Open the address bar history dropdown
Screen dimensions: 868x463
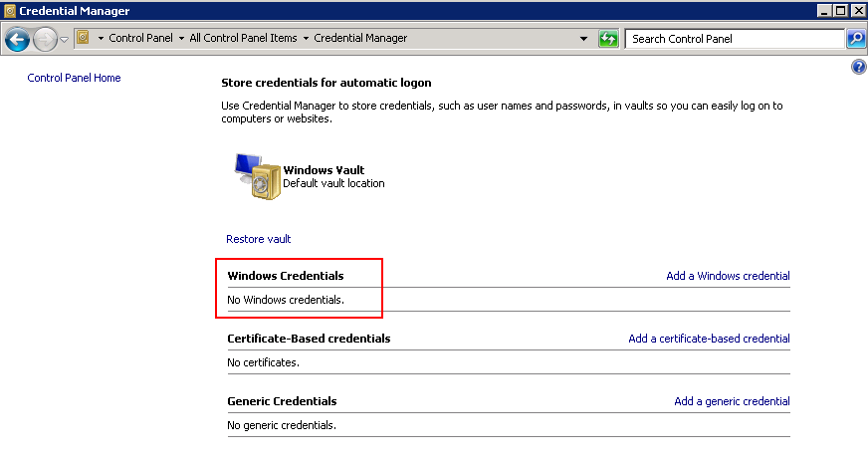583,39
